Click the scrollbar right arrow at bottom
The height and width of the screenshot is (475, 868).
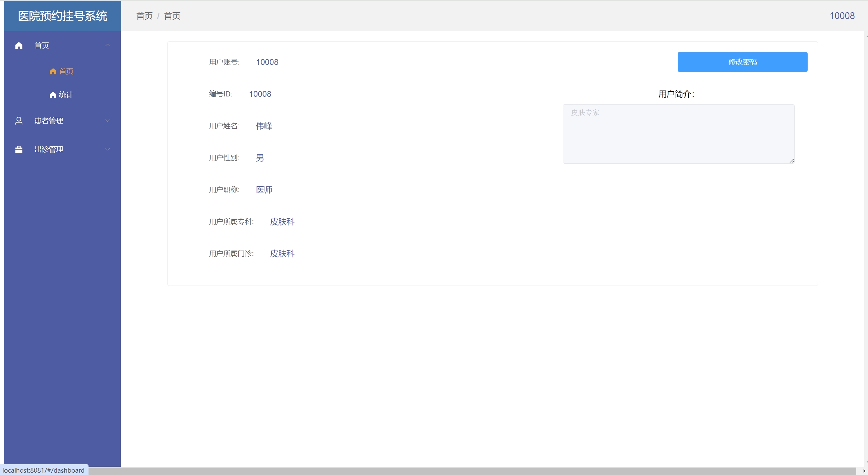(x=864, y=471)
